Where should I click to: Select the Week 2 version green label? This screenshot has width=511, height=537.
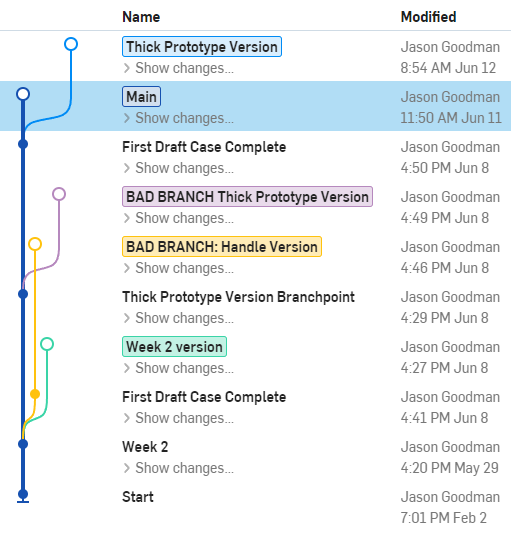(174, 347)
